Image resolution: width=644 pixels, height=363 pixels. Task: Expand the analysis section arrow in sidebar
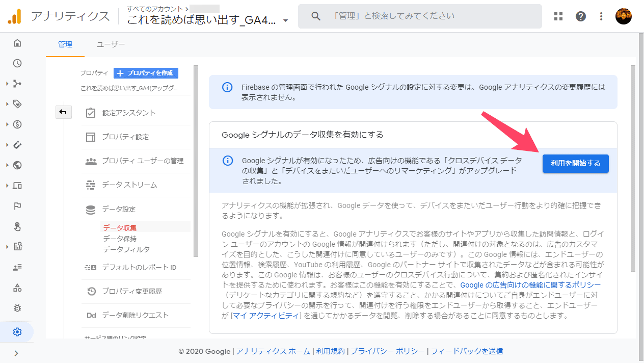pyautogui.click(x=7, y=247)
